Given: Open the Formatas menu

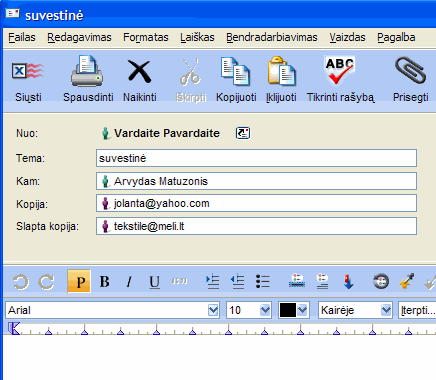Looking at the screenshot, I should point(146,37).
